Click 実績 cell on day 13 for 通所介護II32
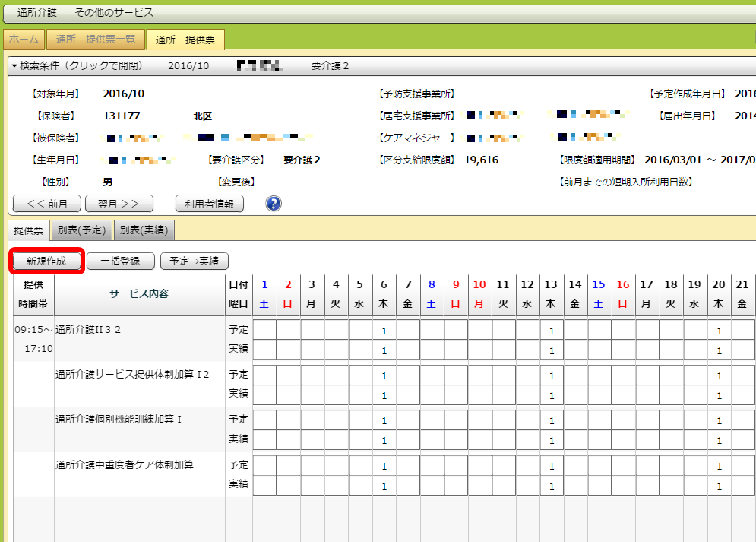Viewport: 756px width, 542px height. 551,350
